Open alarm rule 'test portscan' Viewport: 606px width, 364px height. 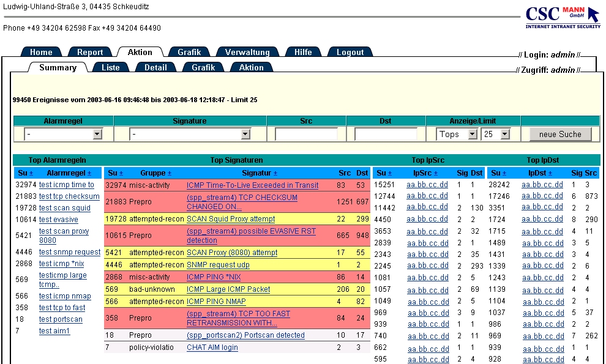coord(61,319)
